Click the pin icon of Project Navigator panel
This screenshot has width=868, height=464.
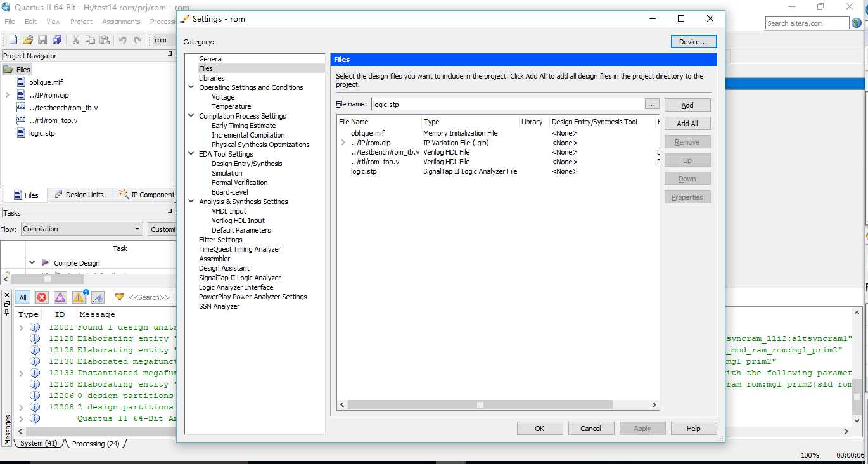point(170,55)
